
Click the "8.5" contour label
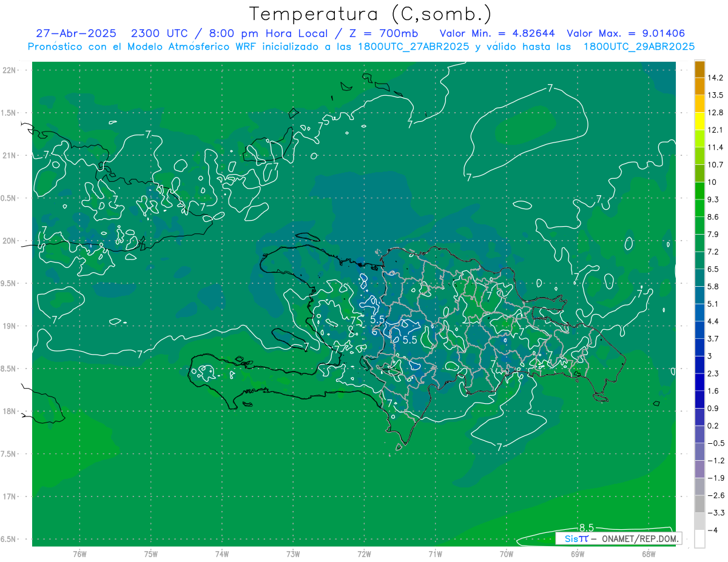click(x=586, y=527)
